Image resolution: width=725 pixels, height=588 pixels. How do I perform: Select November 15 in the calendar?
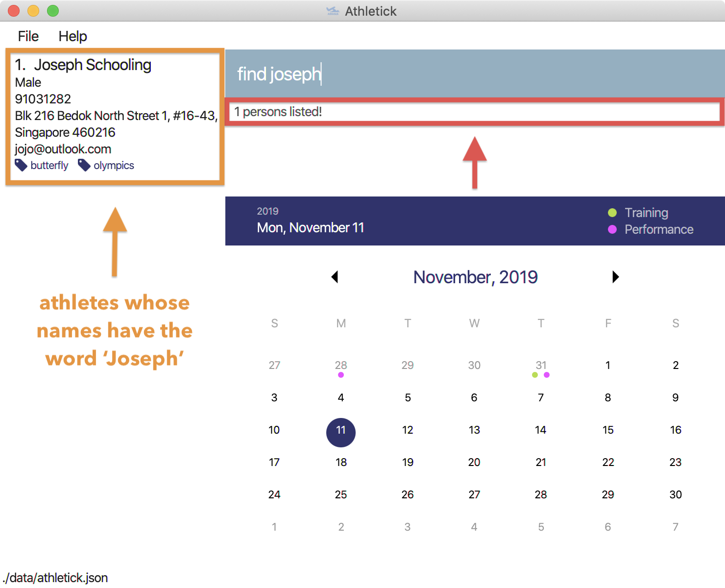(x=608, y=430)
